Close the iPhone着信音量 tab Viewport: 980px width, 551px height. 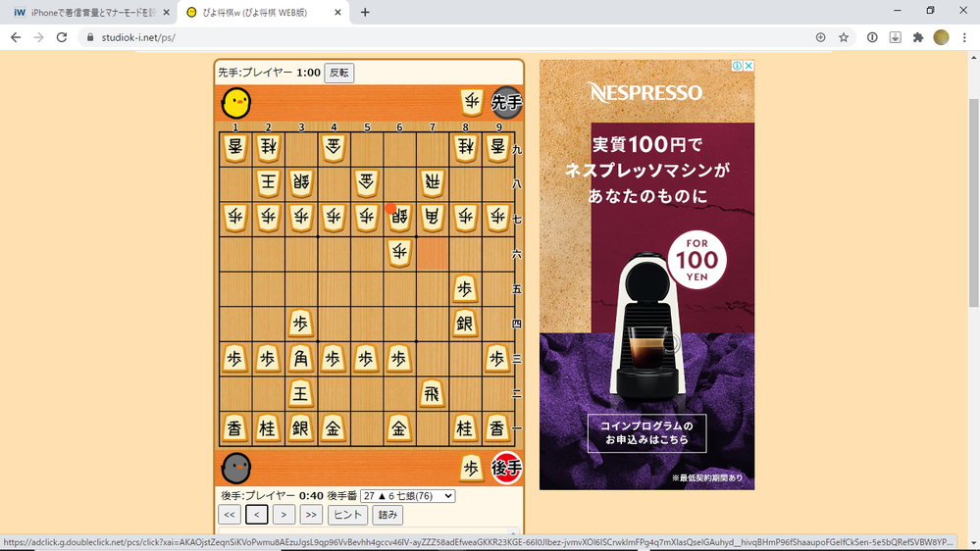point(166,13)
